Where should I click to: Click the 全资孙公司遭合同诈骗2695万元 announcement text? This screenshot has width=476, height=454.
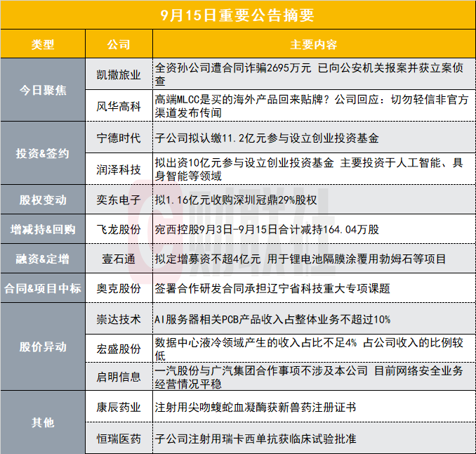click(309, 74)
